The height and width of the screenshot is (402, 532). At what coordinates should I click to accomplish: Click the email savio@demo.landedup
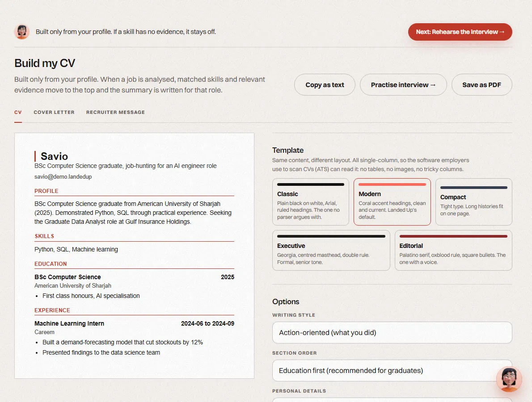click(x=63, y=176)
